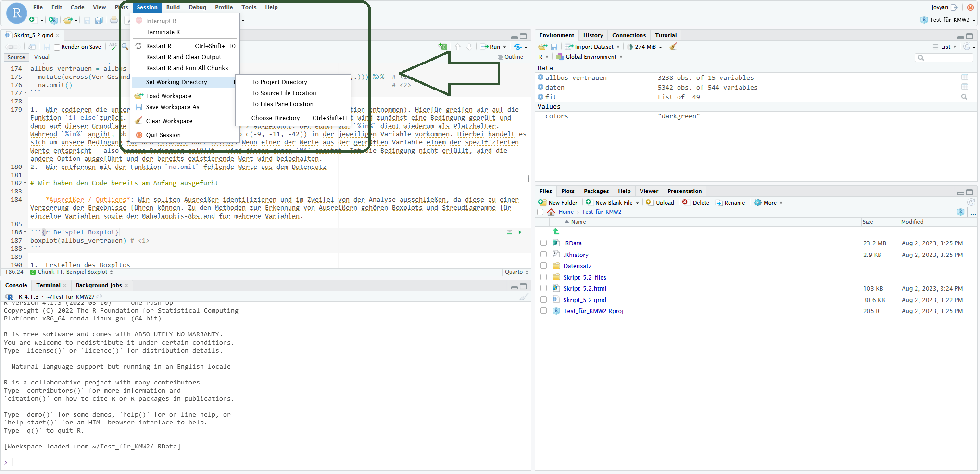
Task: Click the red Quit Session power icon
Action: [x=970, y=7]
